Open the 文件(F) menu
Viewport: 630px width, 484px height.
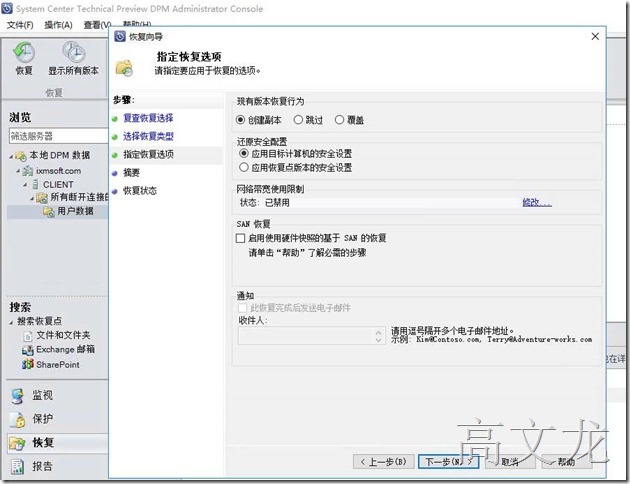[20, 25]
